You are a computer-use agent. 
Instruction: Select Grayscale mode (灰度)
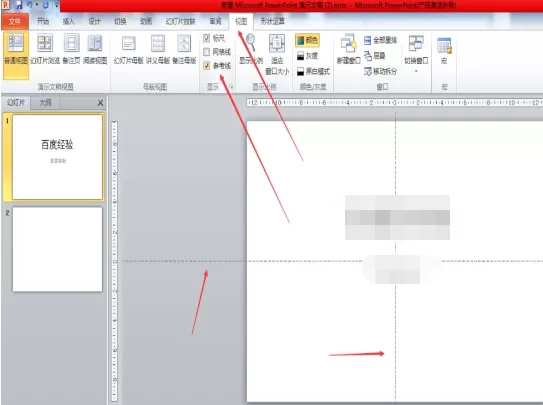click(308, 55)
